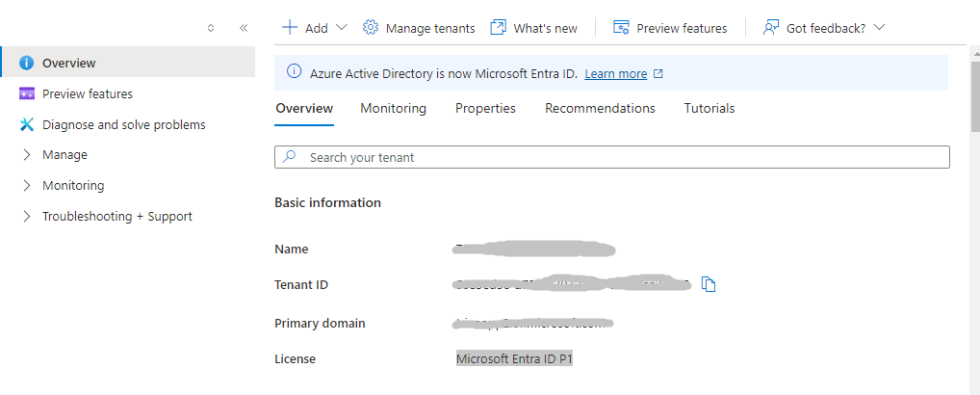Click the info icon in the banner
Viewport: 980px width, 395px height.
(294, 72)
